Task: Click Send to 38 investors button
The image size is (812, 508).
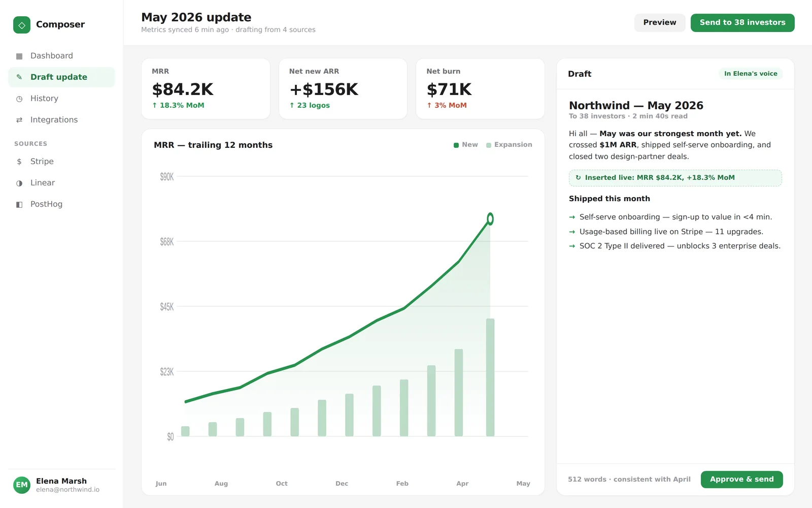Action: point(742,22)
